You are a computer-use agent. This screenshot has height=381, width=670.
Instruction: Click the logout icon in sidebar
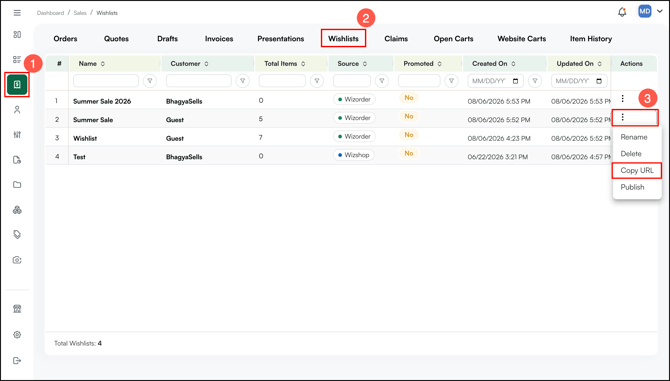(17, 360)
